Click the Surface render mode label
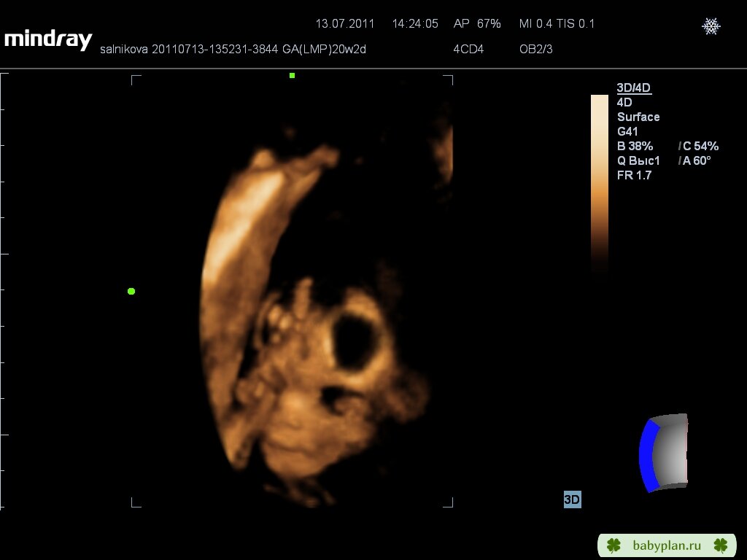 [638, 117]
